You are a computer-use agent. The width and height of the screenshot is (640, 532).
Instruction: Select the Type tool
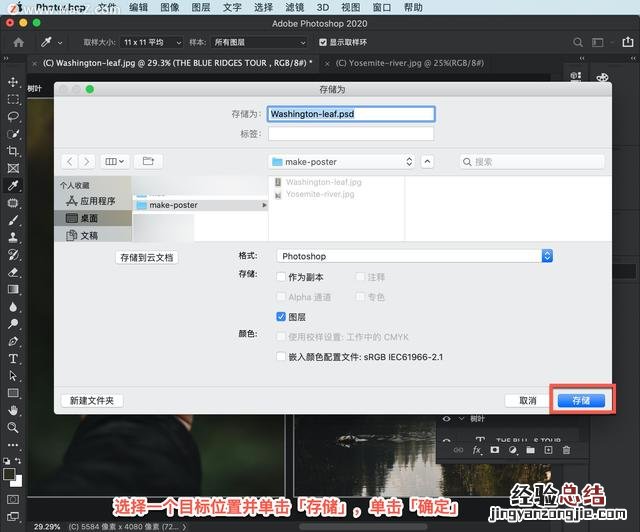click(x=13, y=358)
